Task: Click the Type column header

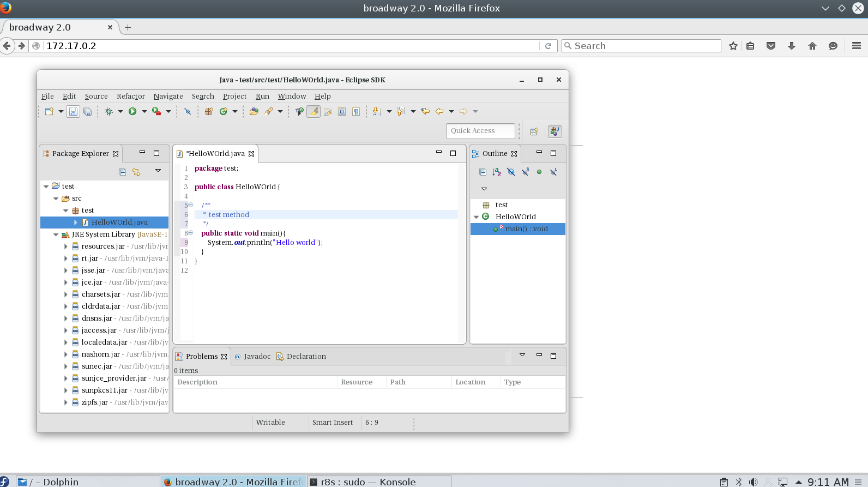Action: click(532, 382)
